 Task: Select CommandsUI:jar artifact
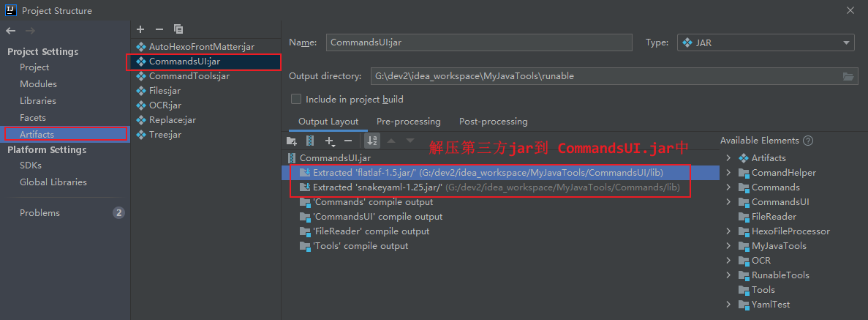pyautogui.click(x=205, y=62)
